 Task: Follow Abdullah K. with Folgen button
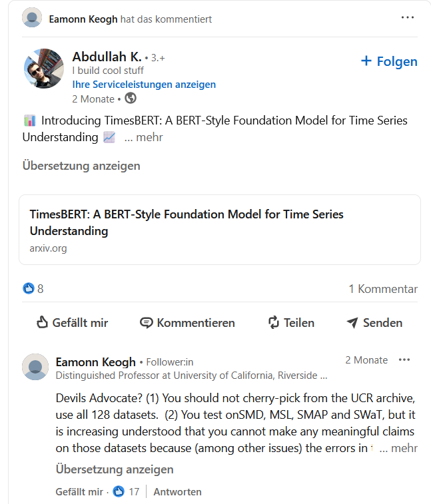point(389,62)
